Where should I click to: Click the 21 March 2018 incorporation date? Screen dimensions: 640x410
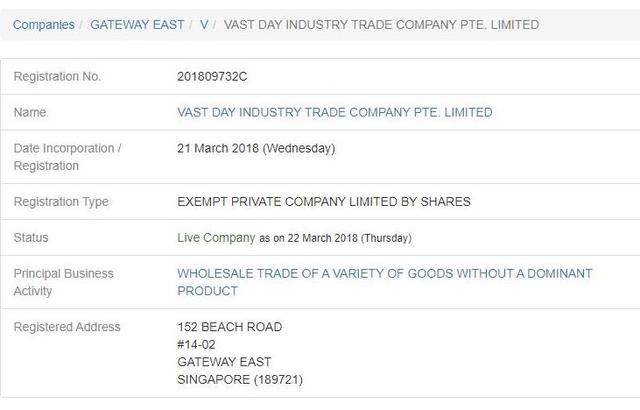click(x=256, y=148)
